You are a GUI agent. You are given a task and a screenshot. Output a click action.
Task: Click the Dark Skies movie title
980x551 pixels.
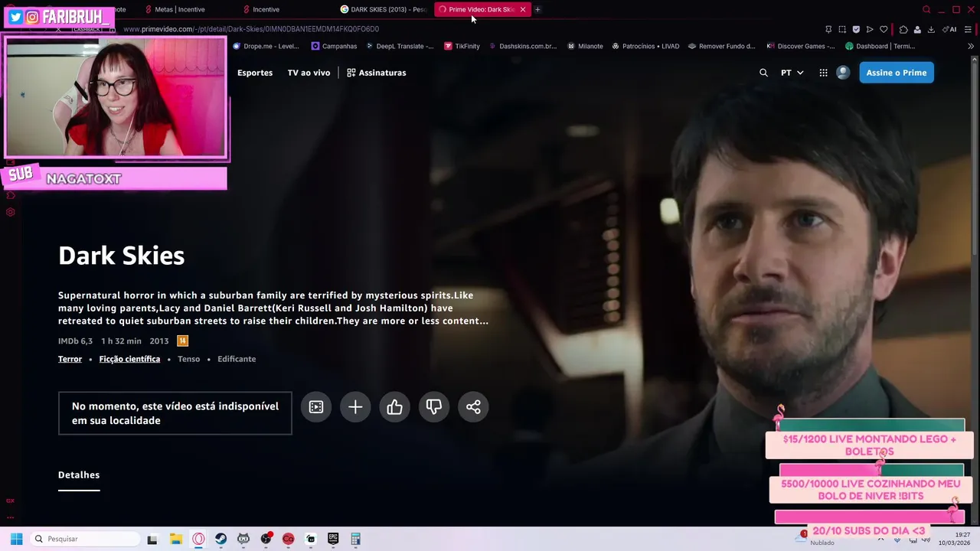pyautogui.click(x=121, y=256)
